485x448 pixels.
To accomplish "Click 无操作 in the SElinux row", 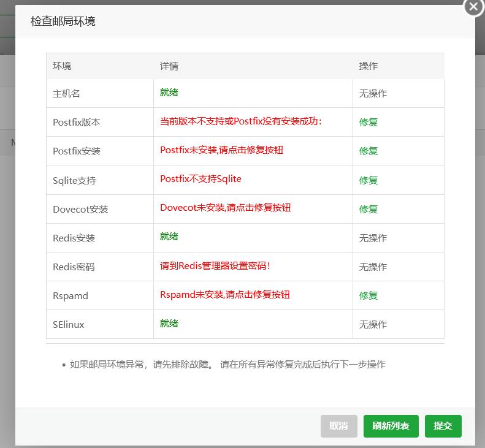I will pyautogui.click(x=373, y=325).
